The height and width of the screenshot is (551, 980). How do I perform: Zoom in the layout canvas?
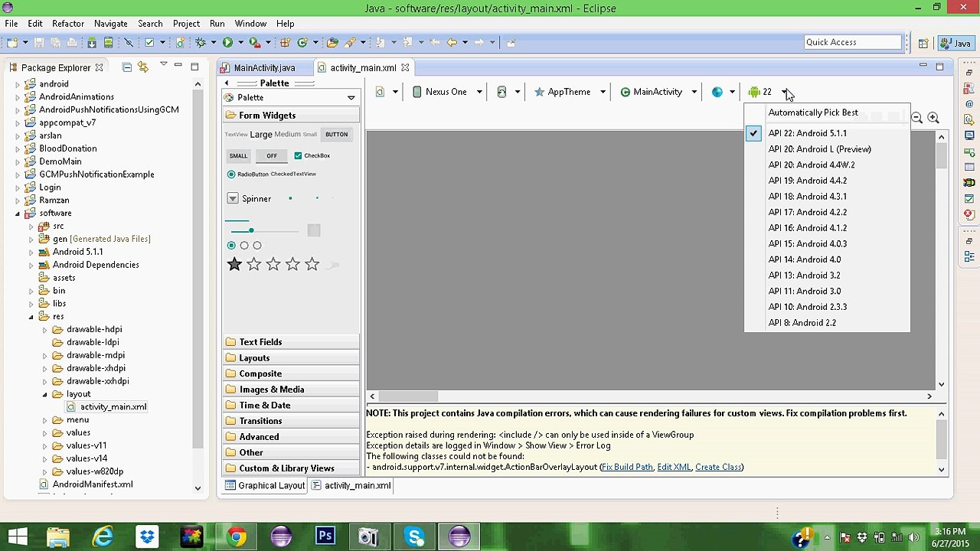pyautogui.click(x=933, y=118)
